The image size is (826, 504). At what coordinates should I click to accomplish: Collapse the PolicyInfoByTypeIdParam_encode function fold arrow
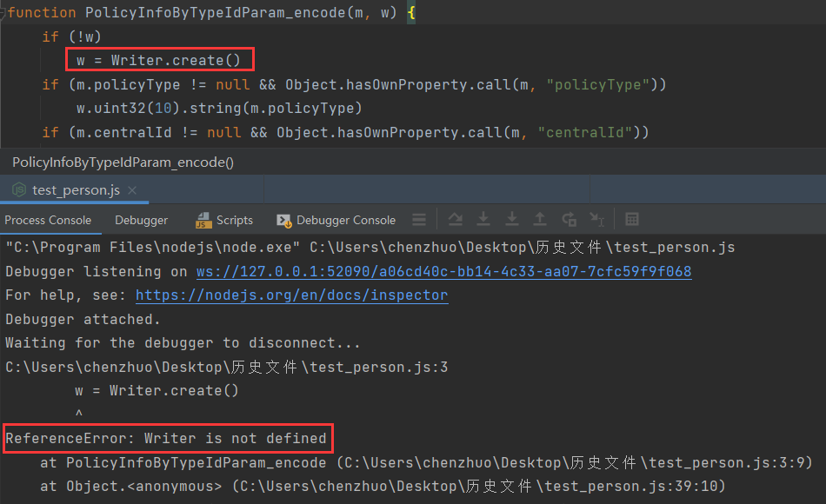click(x=4, y=14)
